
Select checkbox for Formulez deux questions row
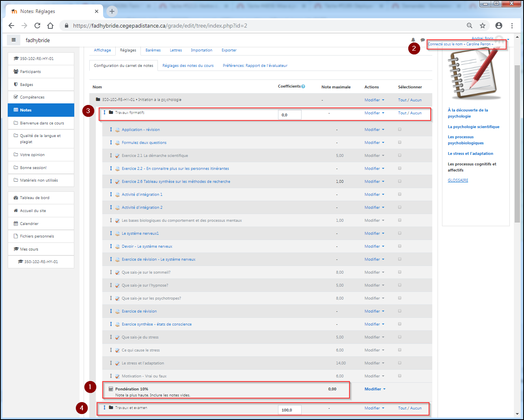click(400, 142)
